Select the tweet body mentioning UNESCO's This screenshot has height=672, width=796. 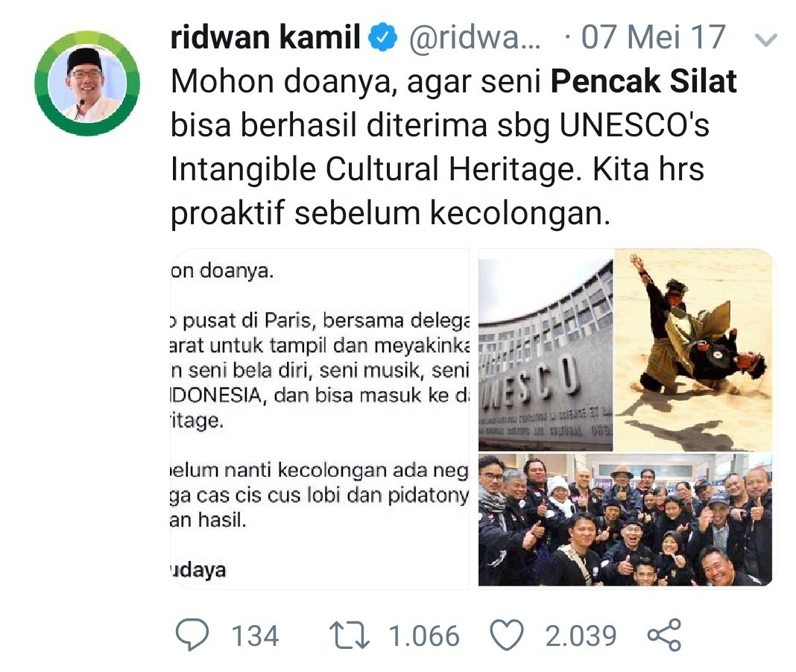[x=454, y=147]
